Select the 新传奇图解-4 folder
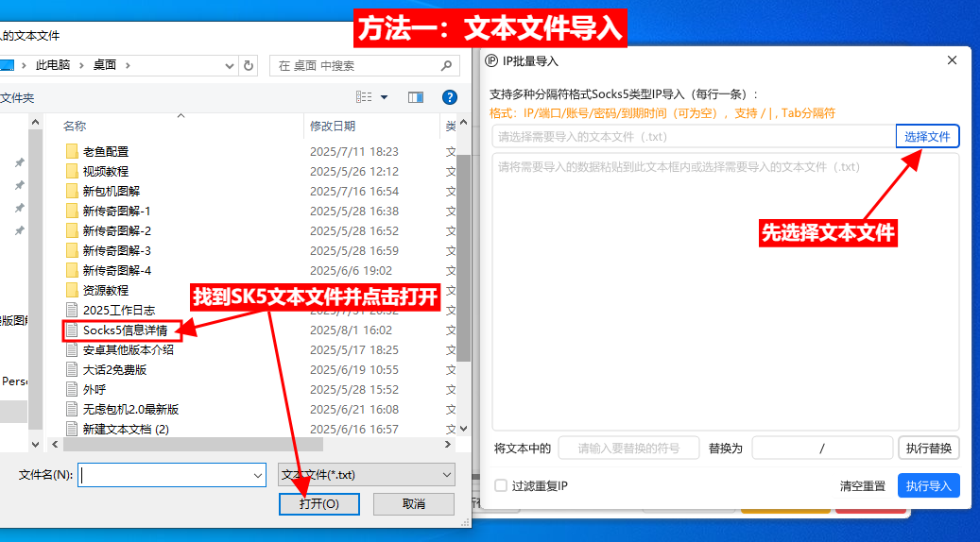This screenshot has width=980, height=542. 116,270
